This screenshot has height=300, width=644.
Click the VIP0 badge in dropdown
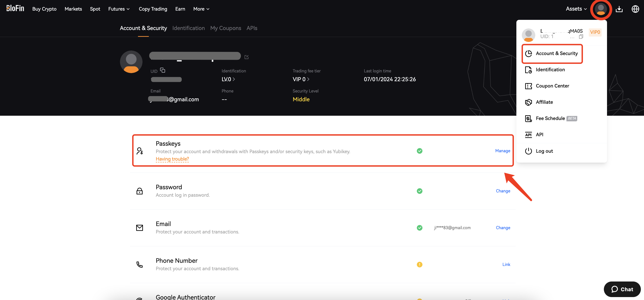[595, 32]
